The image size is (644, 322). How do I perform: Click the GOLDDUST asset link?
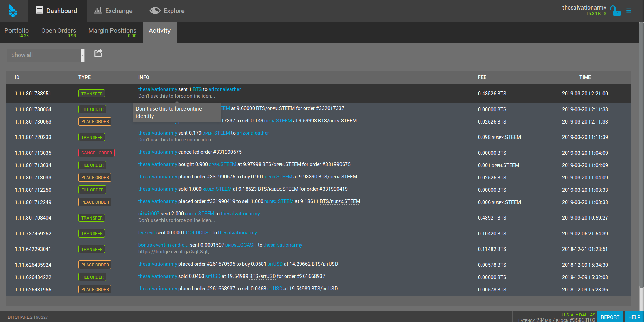pos(199,233)
